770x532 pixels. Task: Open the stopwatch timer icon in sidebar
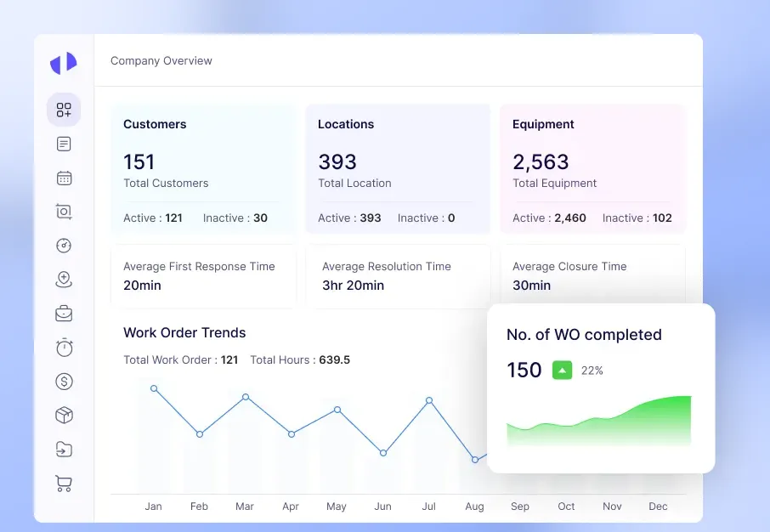point(65,348)
